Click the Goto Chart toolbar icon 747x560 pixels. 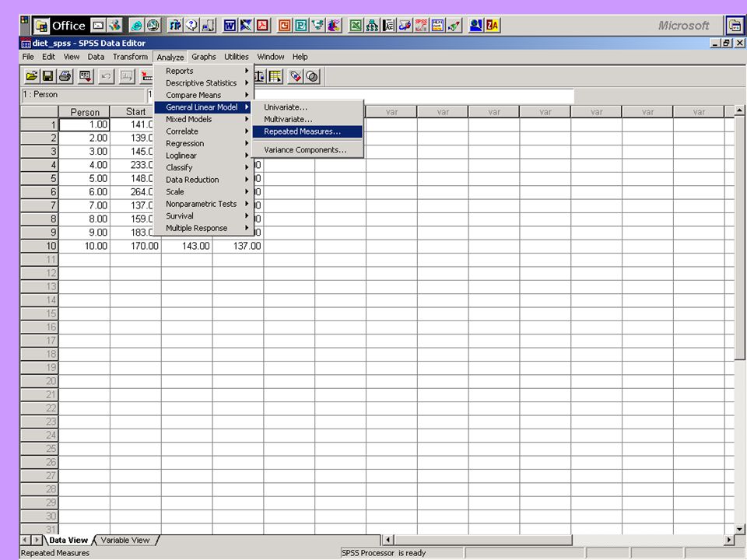tap(126, 76)
